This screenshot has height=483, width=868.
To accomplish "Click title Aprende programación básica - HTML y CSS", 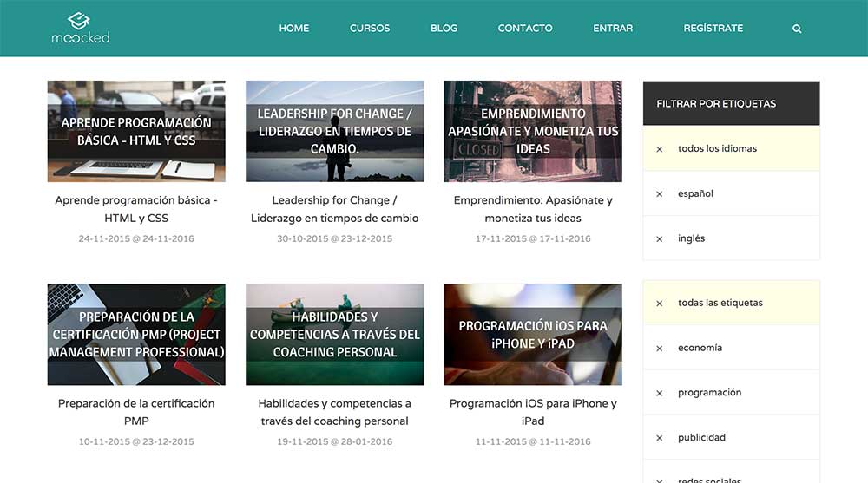I will [x=136, y=209].
